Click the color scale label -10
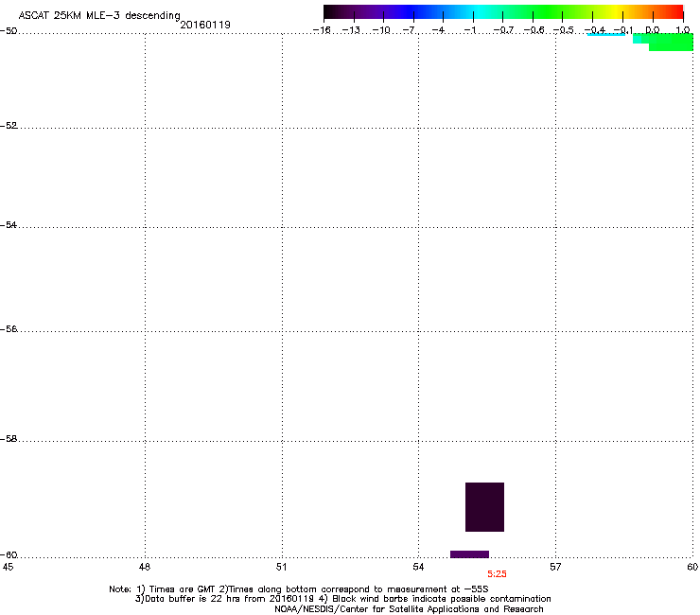The image size is (700, 615). (381, 30)
